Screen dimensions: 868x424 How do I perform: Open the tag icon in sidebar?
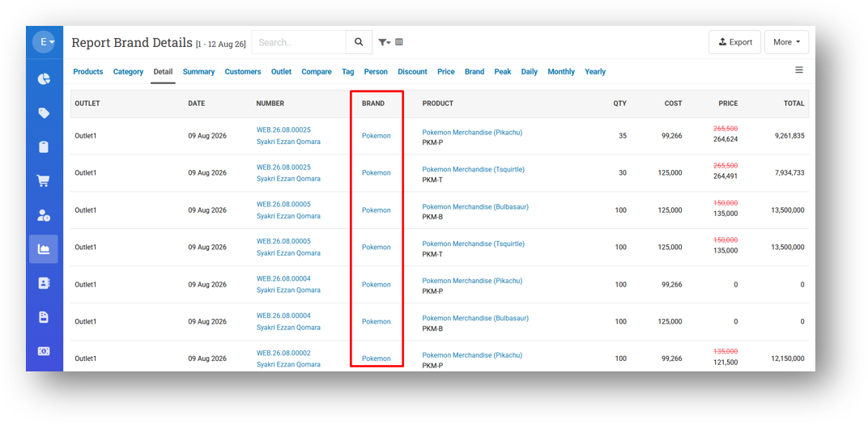(x=44, y=113)
